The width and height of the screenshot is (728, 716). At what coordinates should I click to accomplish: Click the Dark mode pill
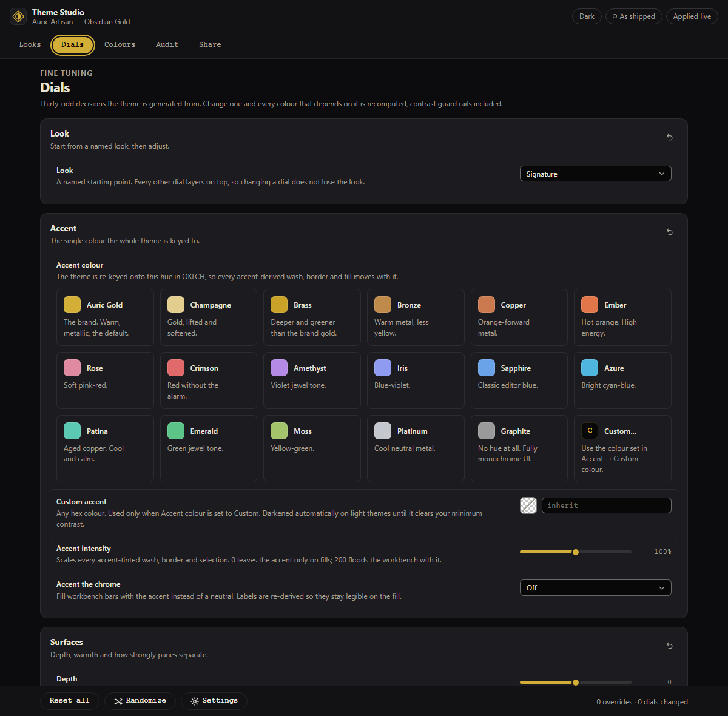(587, 16)
